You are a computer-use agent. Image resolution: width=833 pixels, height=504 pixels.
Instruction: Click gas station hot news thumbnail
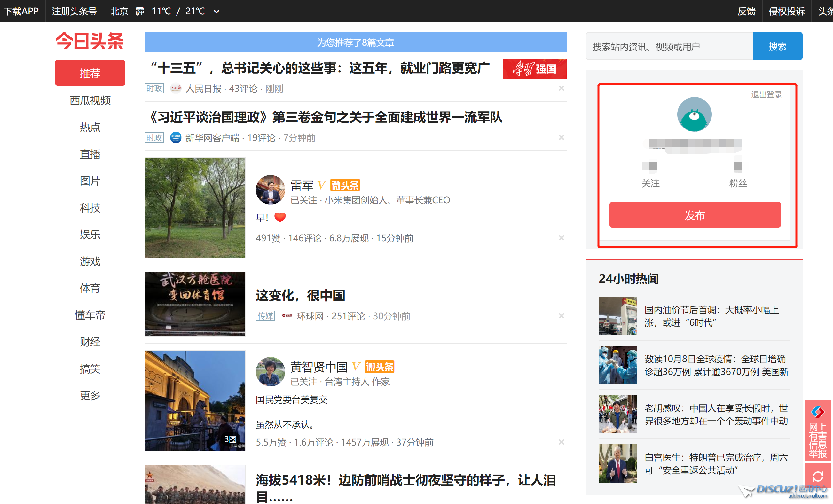pos(618,316)
